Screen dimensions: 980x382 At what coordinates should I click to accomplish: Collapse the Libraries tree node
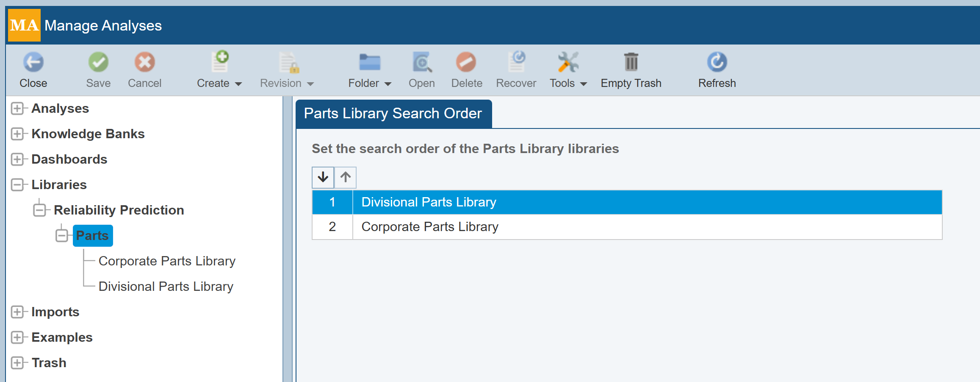point(17,185)
